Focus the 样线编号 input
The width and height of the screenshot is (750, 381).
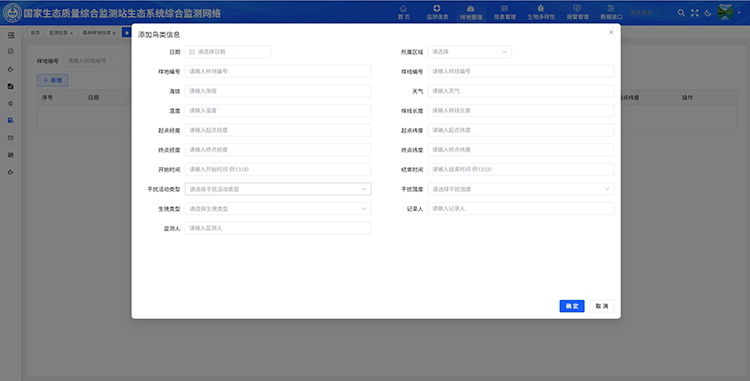pos(521,71)
